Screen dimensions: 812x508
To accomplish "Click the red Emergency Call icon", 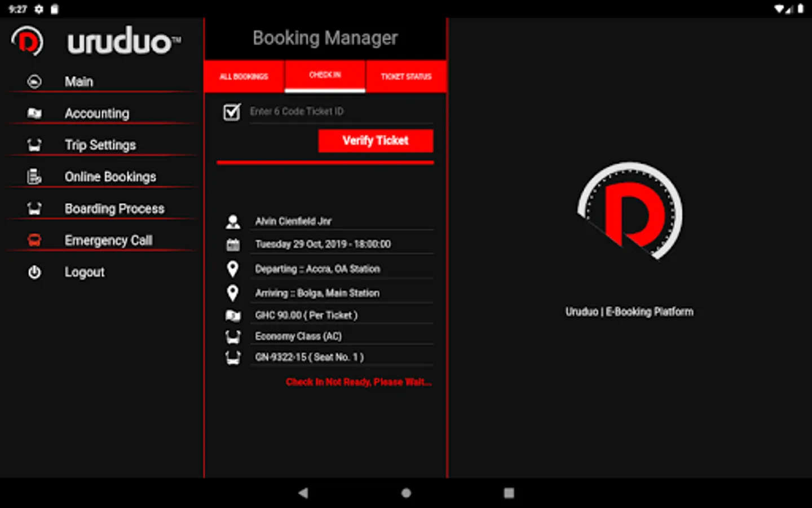I will point(34,240).
